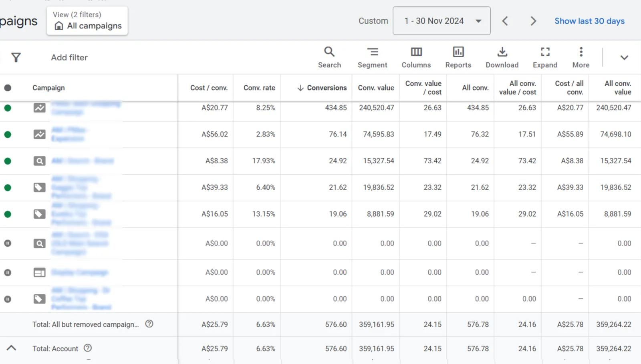Viewport: 641px width, 364px height.
Task: Open the All campaigns view selector
Action: click(87, 21)
